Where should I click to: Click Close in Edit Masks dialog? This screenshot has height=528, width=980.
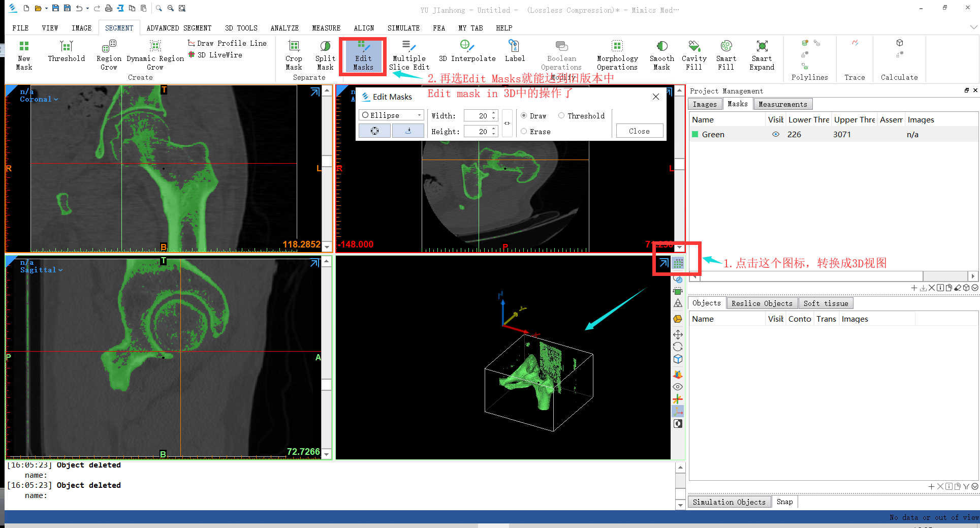click(x=639, y=131)
